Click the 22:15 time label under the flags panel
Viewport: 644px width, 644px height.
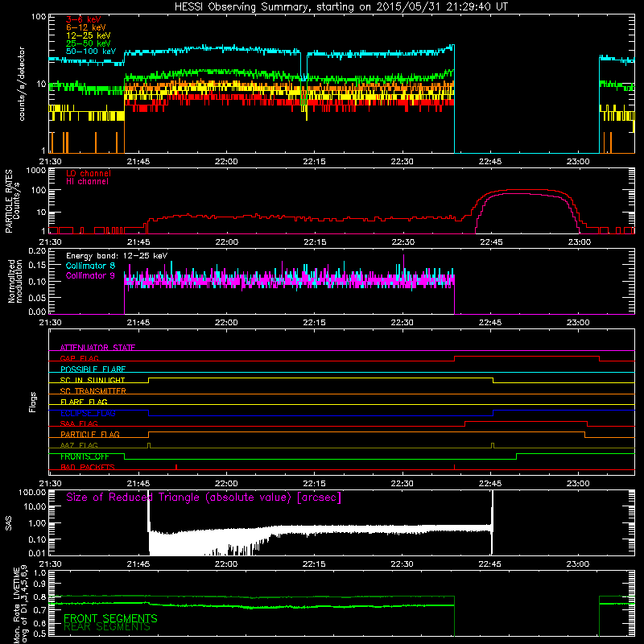[x=314, y=484]
